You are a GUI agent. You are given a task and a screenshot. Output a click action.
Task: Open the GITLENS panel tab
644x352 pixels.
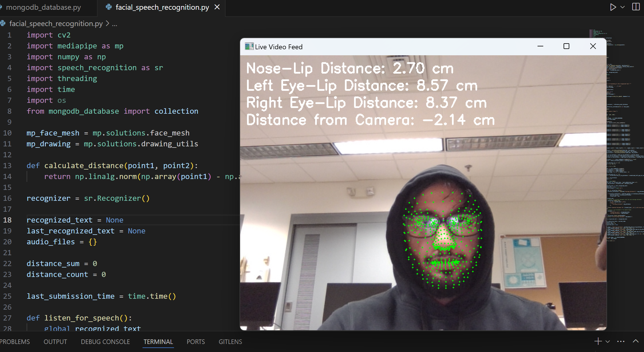[230, 342]
